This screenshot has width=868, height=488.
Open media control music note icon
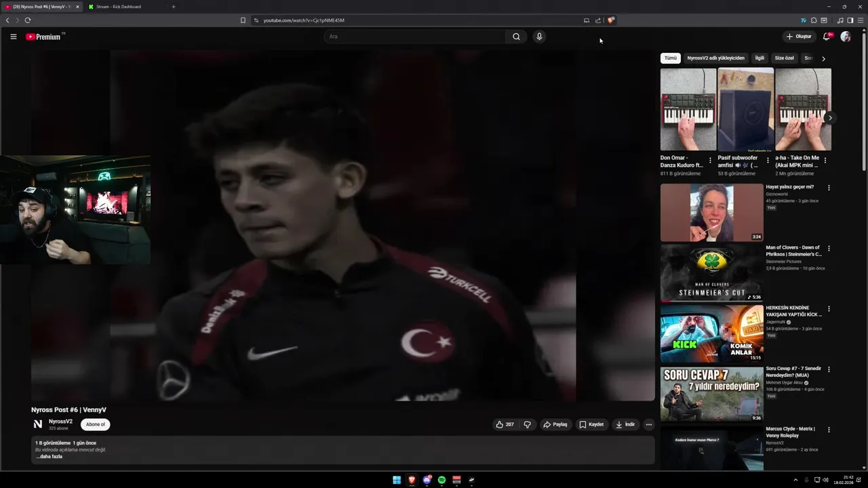840,20
